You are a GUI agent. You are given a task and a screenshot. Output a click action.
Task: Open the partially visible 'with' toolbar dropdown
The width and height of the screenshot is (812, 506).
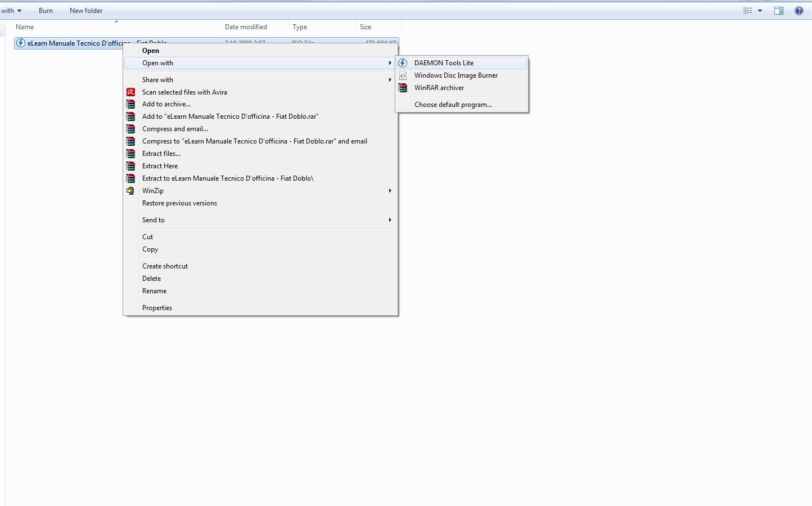(11, 11)
